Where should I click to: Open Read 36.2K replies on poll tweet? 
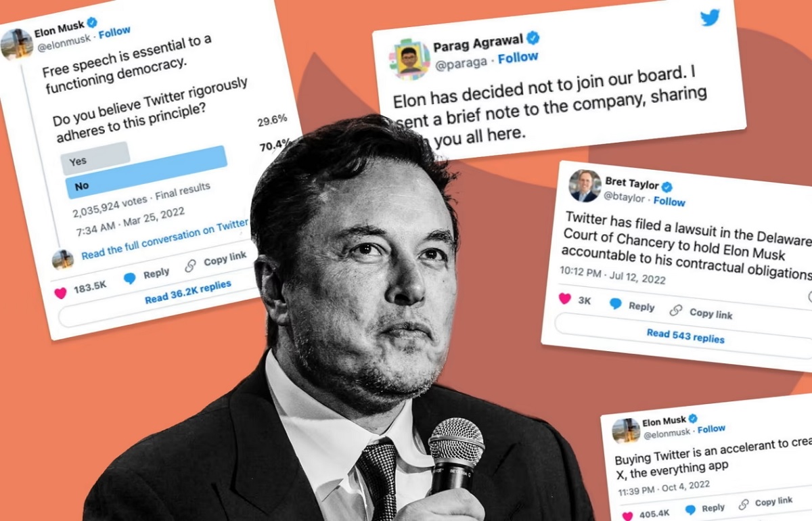[188, 292]
